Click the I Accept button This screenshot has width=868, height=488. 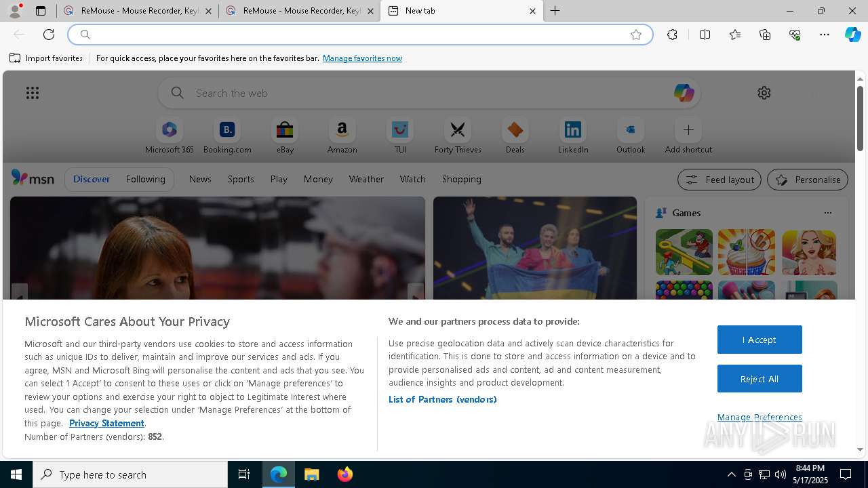point(759,340)
